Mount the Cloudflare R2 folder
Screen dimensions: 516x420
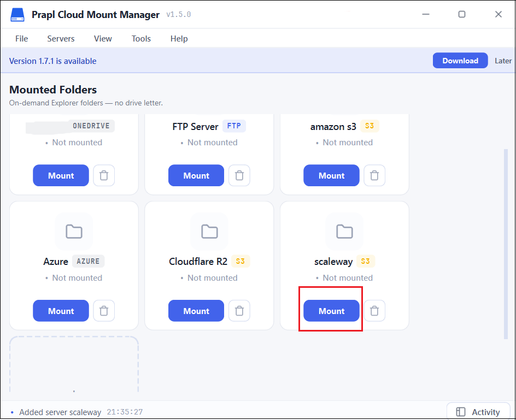(196, 310)
